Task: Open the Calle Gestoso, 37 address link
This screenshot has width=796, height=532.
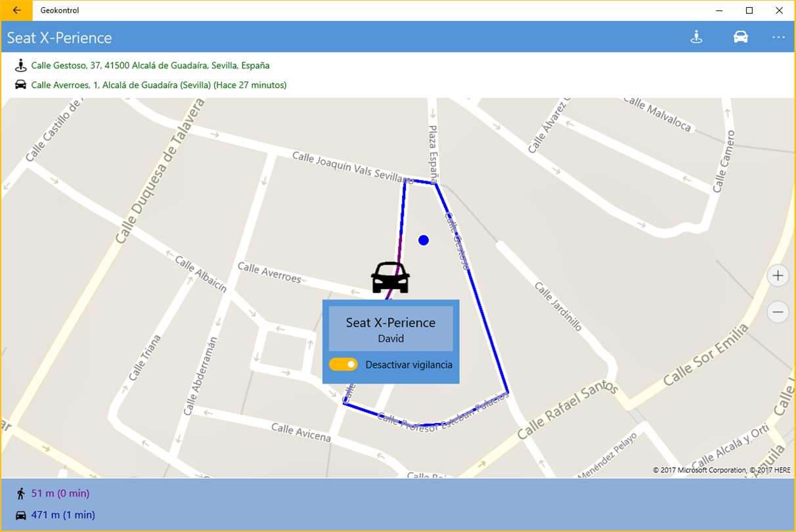Action: (x=150, y=66)
